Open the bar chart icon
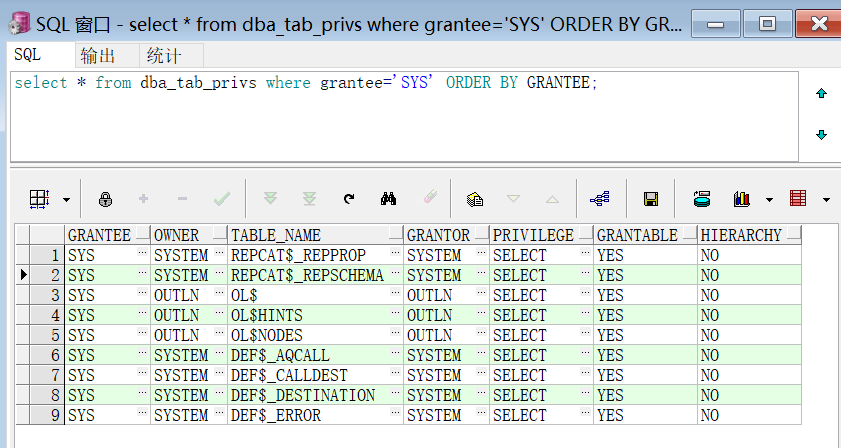The height and width of the screenshot is (448, 841). point(742,199)
